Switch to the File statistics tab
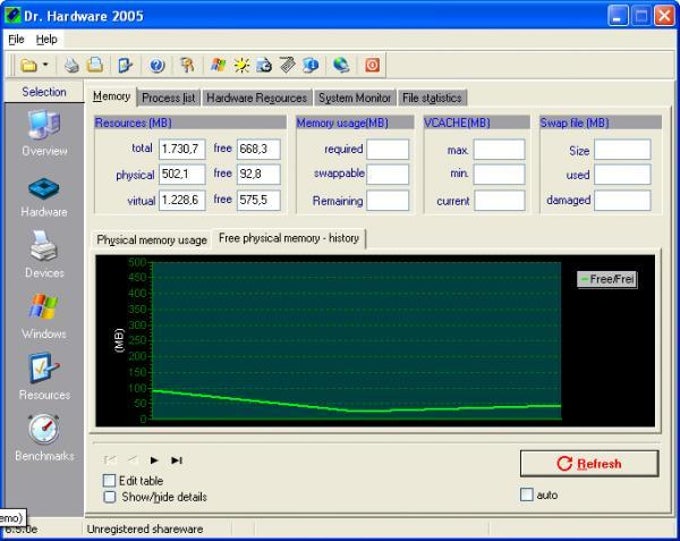Image resolution: width=680 pixels, height=541 pixels. pyautogui.click(x=432, y=98)
